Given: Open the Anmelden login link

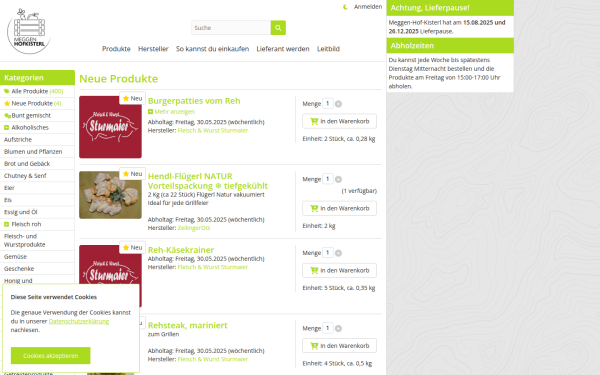Looking at the screenshot, I should pyautogui.click(x=368, y=7).
